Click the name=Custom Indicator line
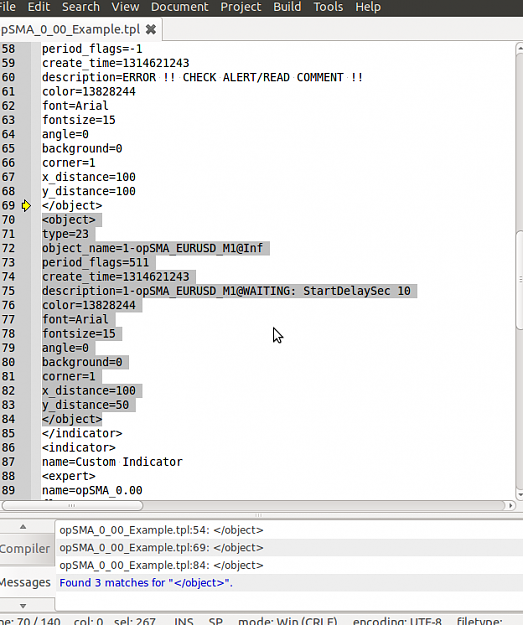This screenshot has height=625, width=523. click(112, 462)
